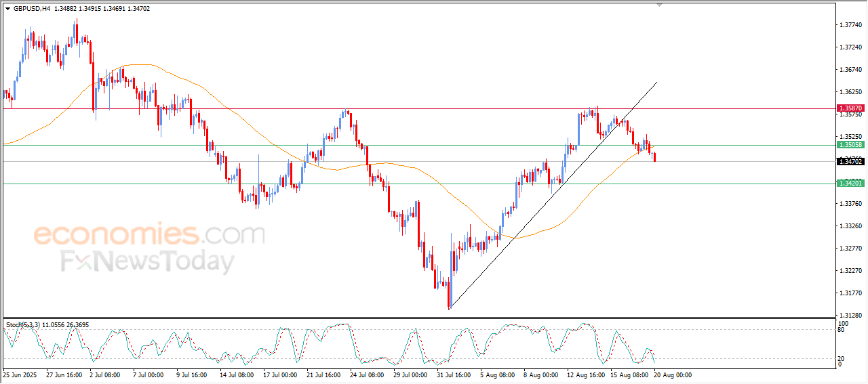Click the stochastic 80 level scale value
The width and height of the screenshot is (868, 384).
click(842, 330)
